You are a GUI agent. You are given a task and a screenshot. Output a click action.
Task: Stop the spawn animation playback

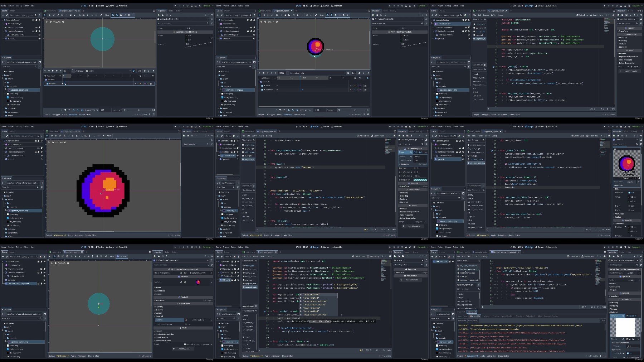tap(53, 71)
